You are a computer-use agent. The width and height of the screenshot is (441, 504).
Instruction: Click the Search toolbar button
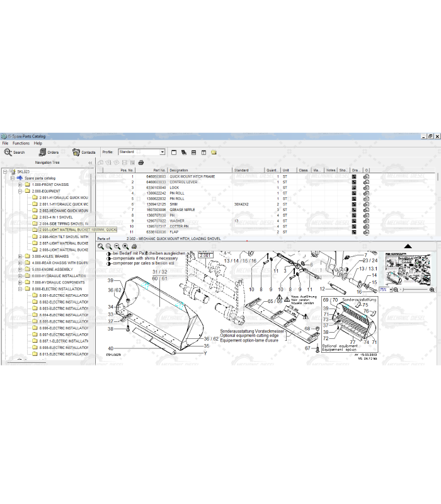pos(14,152)
